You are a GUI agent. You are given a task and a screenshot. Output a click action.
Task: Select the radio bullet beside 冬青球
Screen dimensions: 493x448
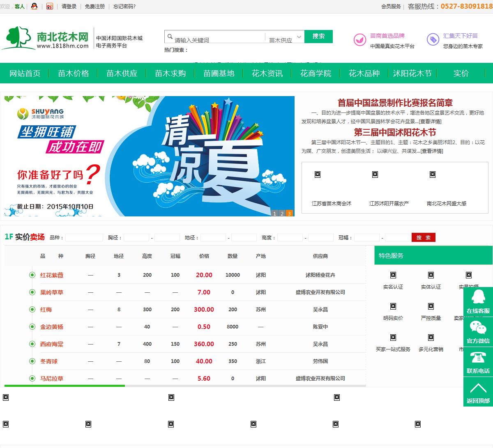[x=32, y=361]
